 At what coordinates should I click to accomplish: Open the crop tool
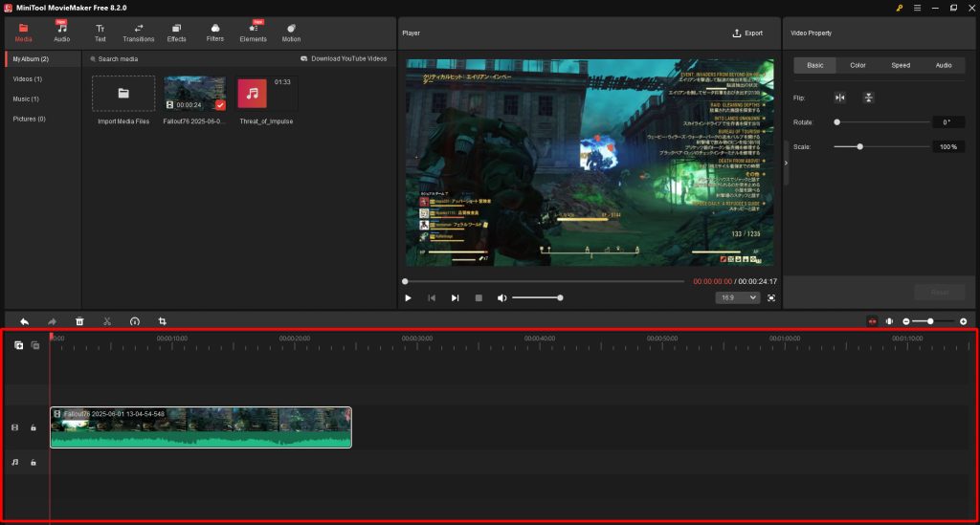(162, 321)
